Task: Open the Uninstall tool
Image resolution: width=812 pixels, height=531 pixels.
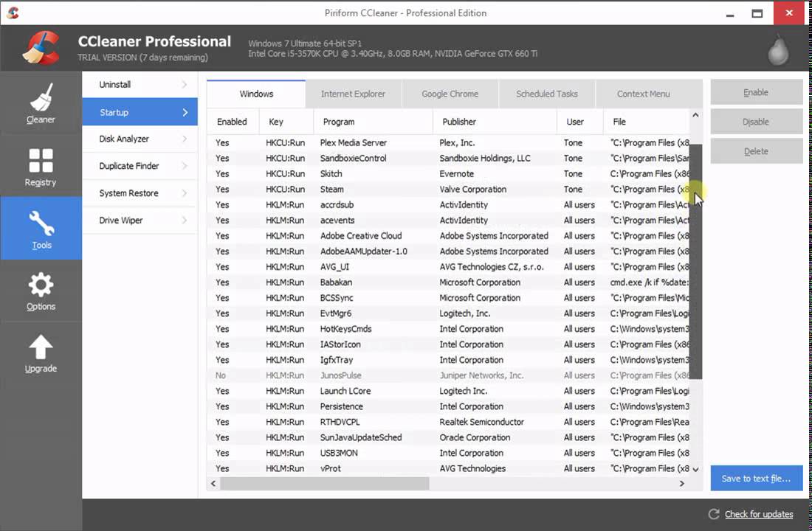Action: pos(140,84)
